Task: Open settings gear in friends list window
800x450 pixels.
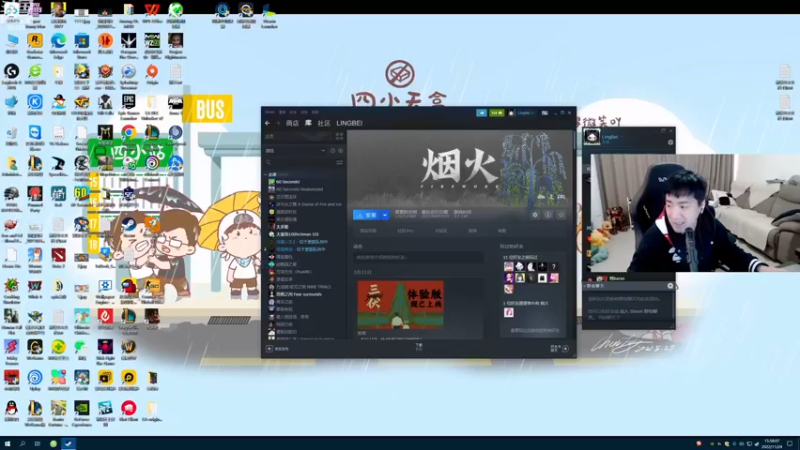Action: 670,142
